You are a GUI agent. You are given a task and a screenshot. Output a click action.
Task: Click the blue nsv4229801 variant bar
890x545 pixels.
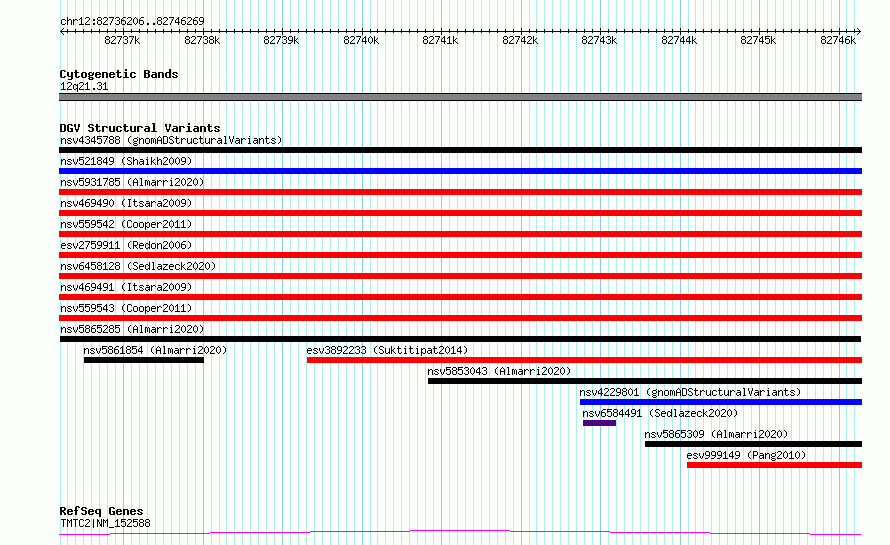[x=721, y=402]
